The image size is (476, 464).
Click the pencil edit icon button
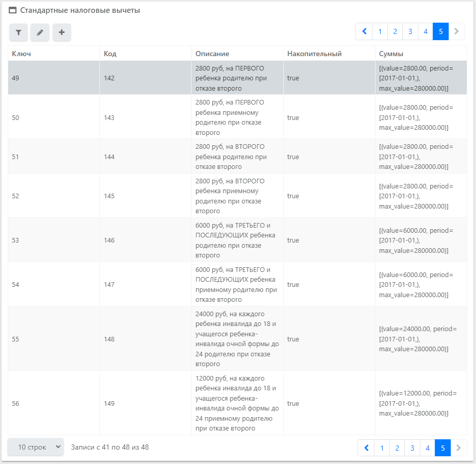coord(40,32)
